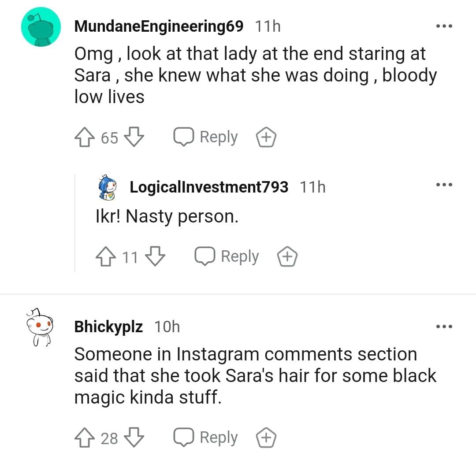Downvote Bhickyplz's black magic comment
Viewport: 476px width, 460px height.
point(134,438)
